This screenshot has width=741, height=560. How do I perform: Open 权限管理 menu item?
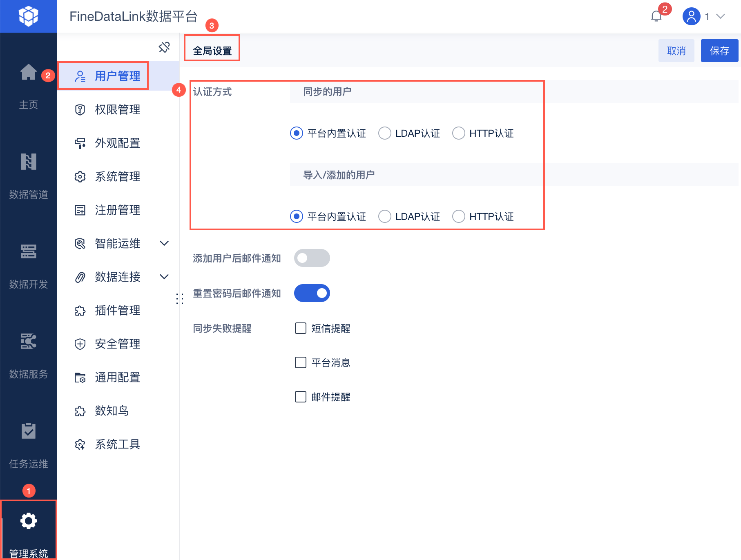[x=118, y=110]
